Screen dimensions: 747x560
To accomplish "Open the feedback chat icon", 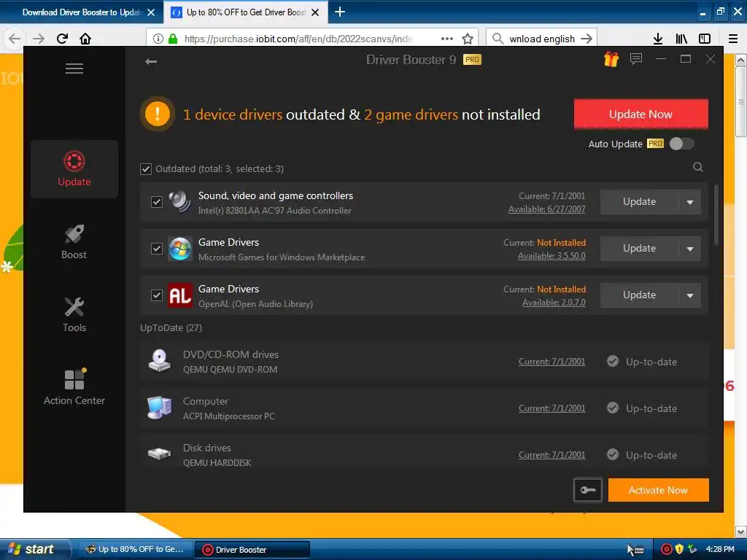I will click(x=636, y=59).
